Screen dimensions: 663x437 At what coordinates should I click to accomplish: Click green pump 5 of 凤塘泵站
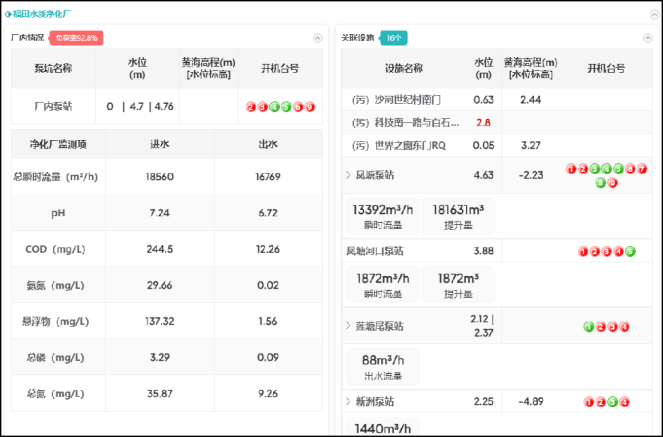click(x=619, y=169)
